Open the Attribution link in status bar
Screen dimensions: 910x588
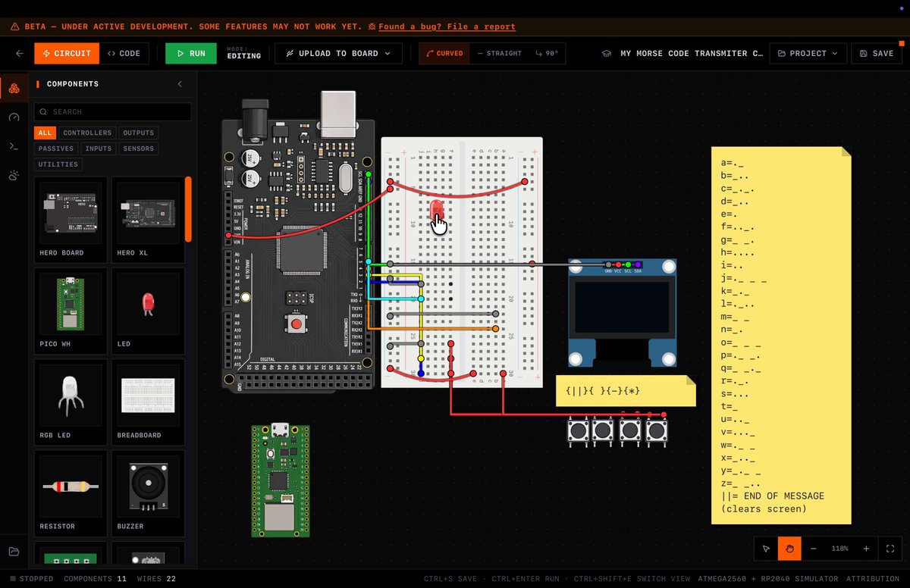[x=873, y=579]
